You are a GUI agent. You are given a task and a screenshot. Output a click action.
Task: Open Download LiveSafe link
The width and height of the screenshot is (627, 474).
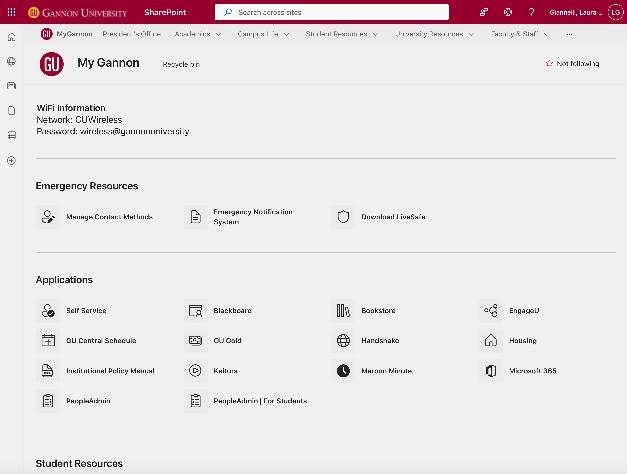coord(393,217)
